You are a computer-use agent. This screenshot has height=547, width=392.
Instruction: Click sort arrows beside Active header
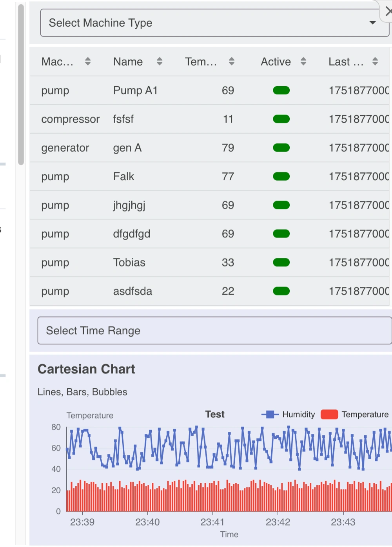(303, 62)
